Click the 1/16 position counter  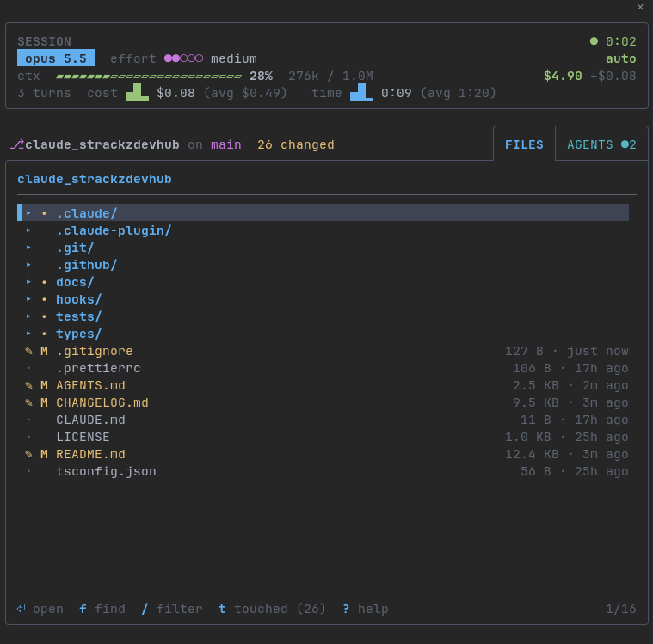pyautogui.click(x=620, y=609)
